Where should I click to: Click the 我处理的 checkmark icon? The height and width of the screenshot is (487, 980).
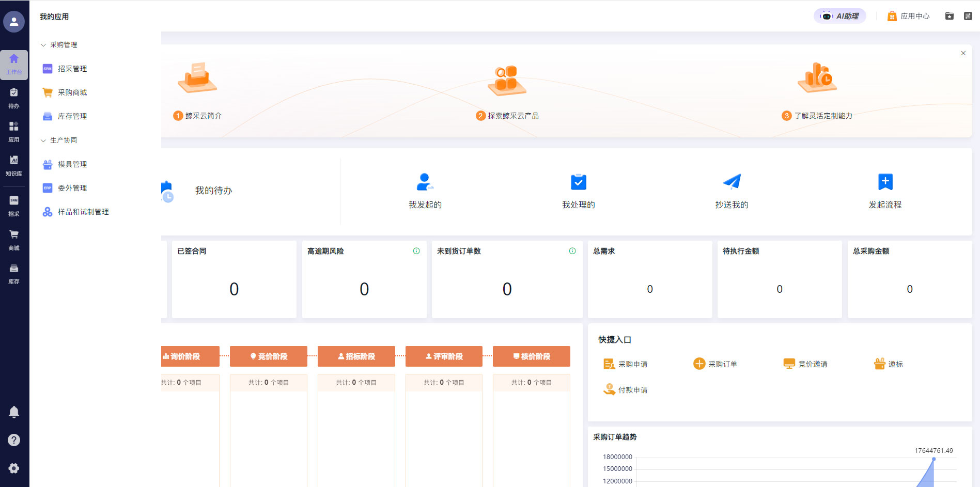[x=578, y=182]
